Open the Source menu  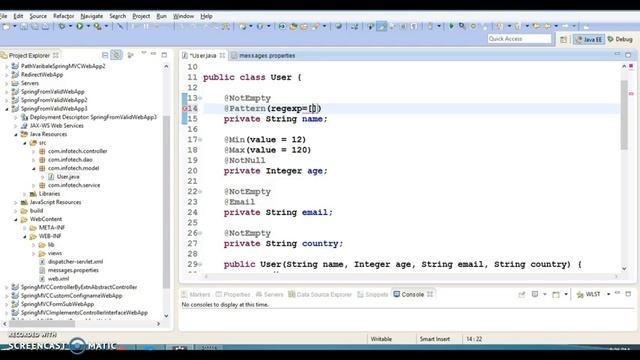38,16
